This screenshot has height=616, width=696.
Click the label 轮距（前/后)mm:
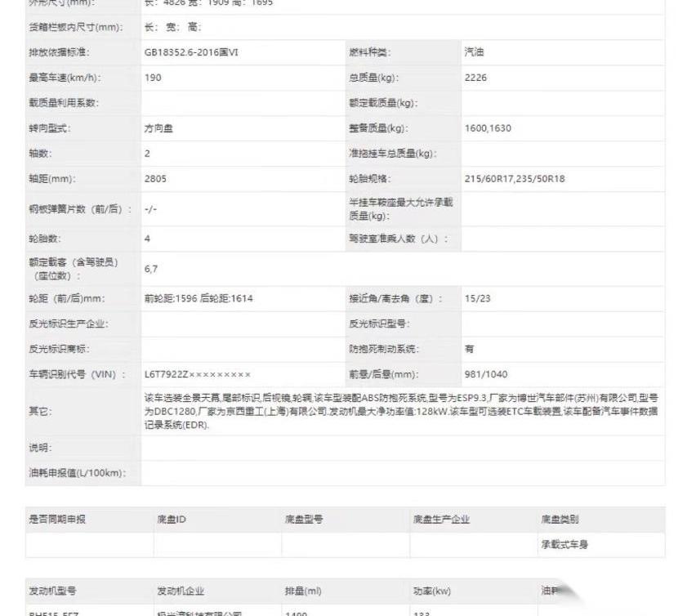(67, 298)
